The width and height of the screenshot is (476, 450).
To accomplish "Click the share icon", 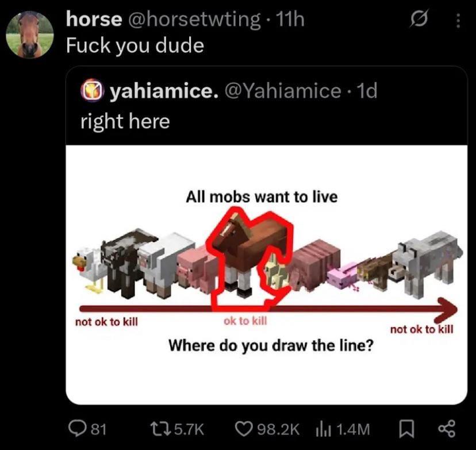I will point(447,429).
